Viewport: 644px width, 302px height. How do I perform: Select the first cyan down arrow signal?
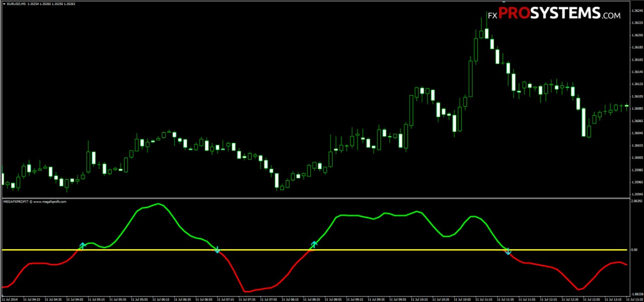click(x=217, y=250)
